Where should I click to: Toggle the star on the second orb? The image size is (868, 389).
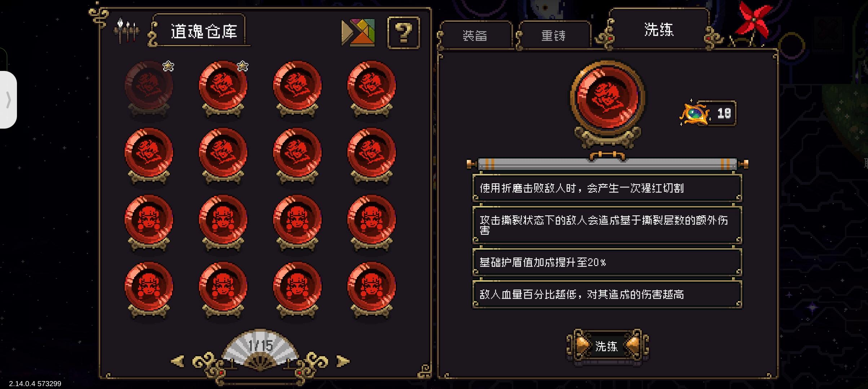pos(243,66)
